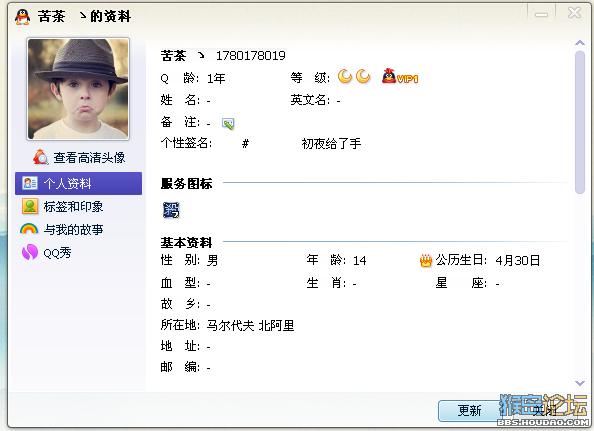Image resolution: width=594 pixels, height=431 pixels.
Task: Click the QQ penguin icon in title bar
Action: coord(22,17)
